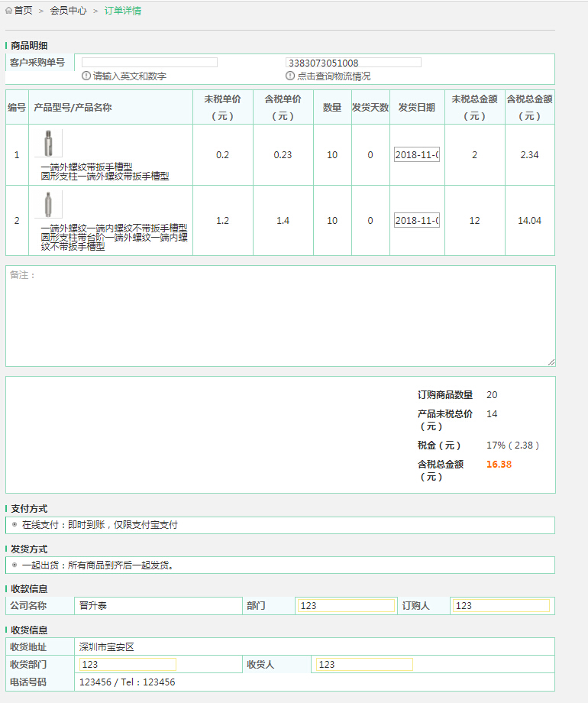Click phone text 123456 / Tel：123456
Viewport: 588px width, 703px height.
coord(128,682)
